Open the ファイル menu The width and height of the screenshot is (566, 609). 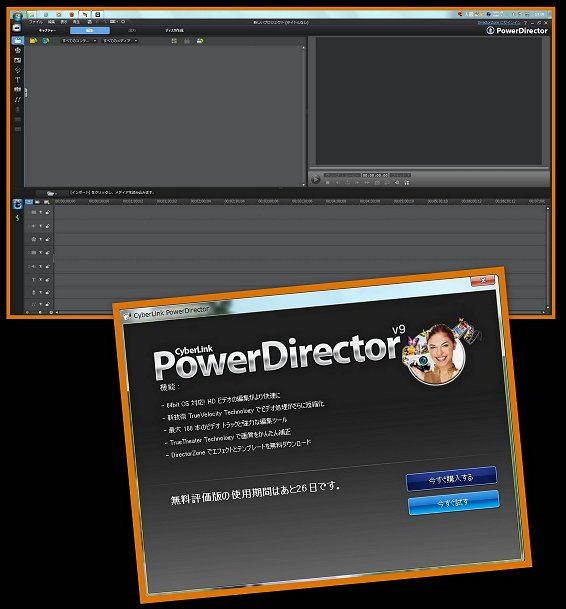35,23
